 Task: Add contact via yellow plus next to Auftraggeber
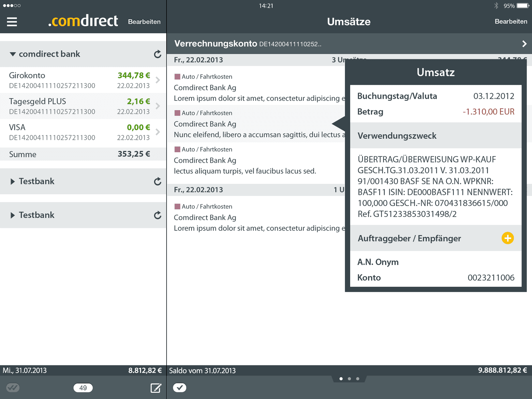[x=508, y=238]
